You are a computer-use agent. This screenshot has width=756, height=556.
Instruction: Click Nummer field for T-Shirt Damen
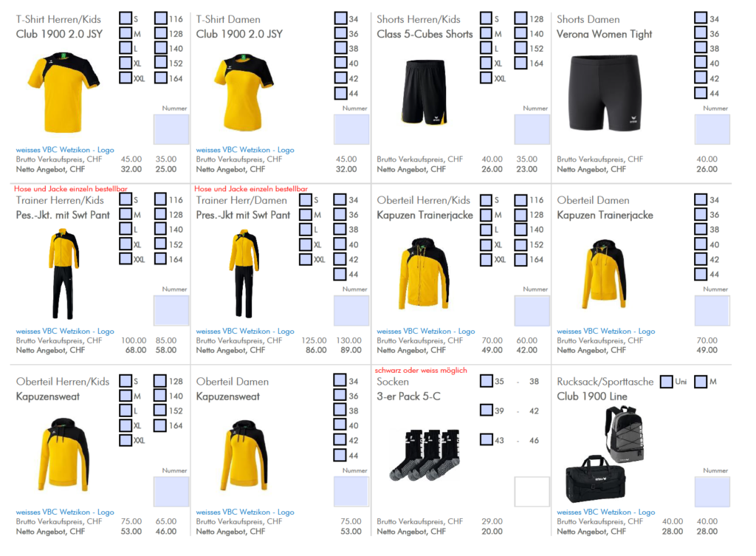(x=351, y=129)
